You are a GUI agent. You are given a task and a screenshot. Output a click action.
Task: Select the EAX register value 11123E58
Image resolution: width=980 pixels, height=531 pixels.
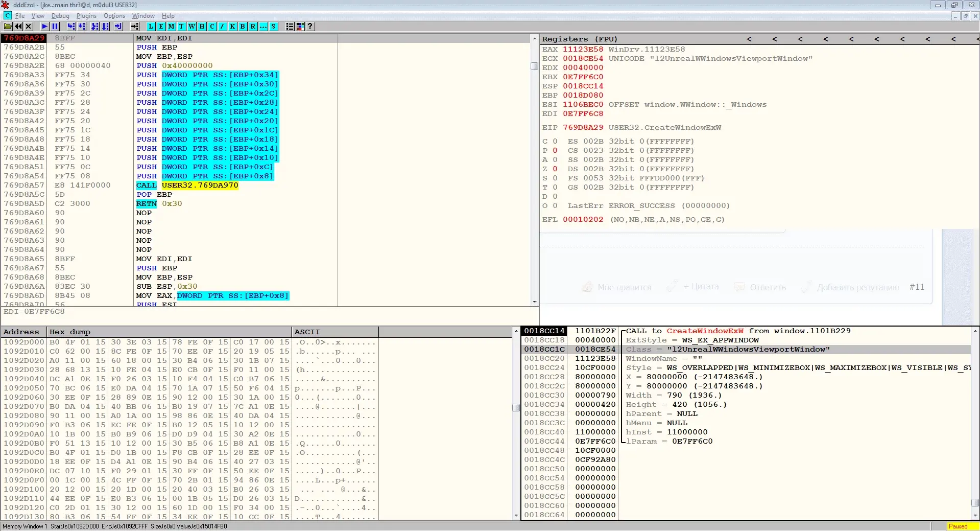pyautogui.click(x=583, y=50)
